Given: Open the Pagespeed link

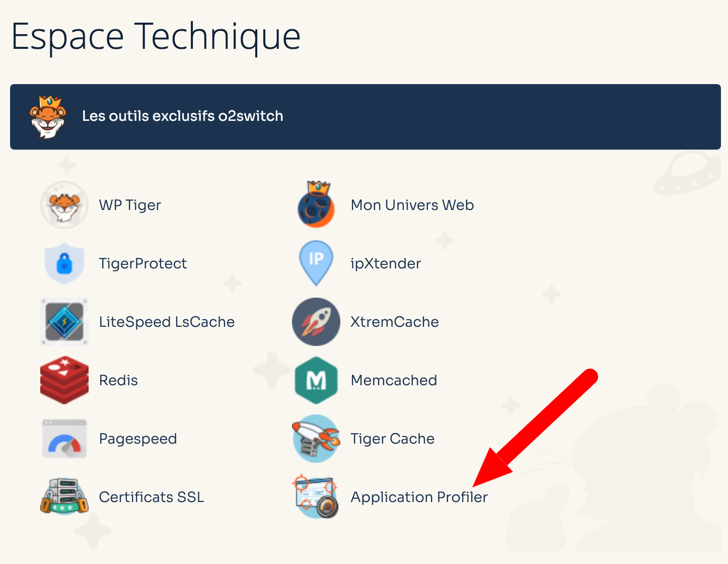Looking at the screenshot, I should click(138, 439).
